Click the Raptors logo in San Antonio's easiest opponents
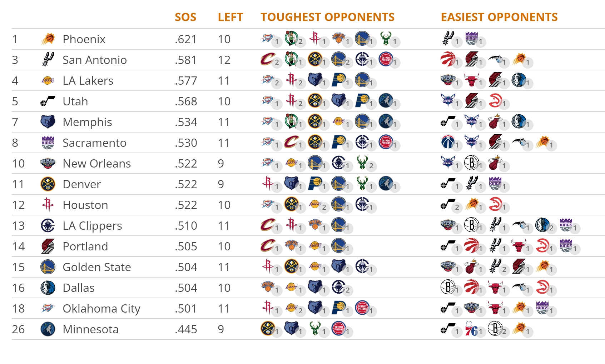Image resolution: width=605 pixels, height=364 pixels. tap(448, 59)
